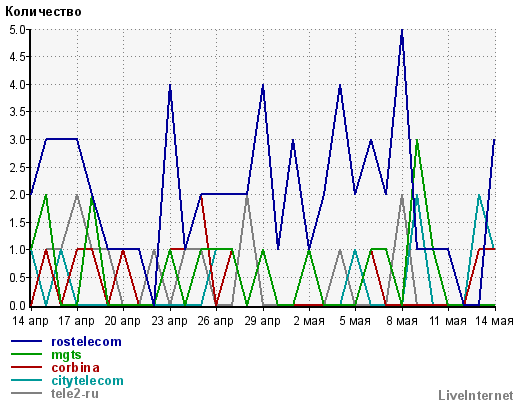Click the rostelecom legend label
Image resolution: width=520 pixels, height=405 pixels.
[x=86, y=342]
